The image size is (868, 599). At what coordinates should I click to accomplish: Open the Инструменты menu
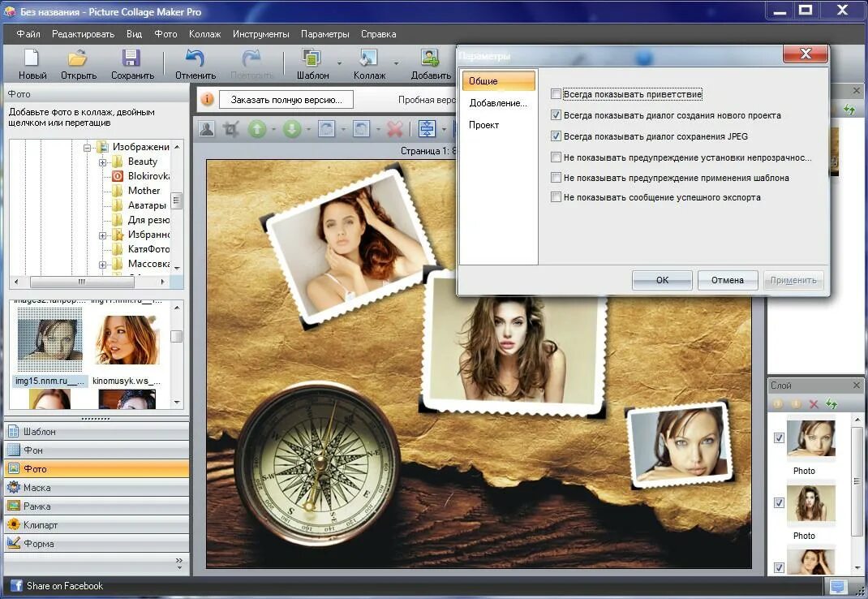pyautogui.click(x=260, y=34)
